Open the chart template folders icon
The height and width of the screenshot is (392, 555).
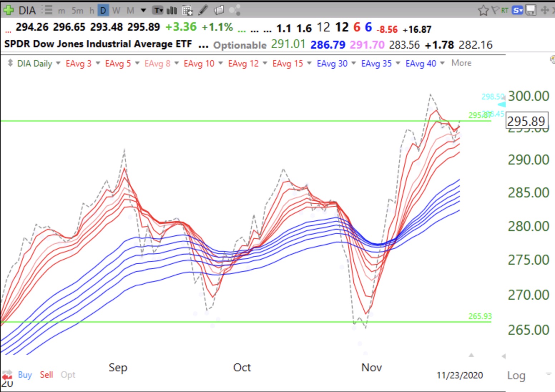219,10
